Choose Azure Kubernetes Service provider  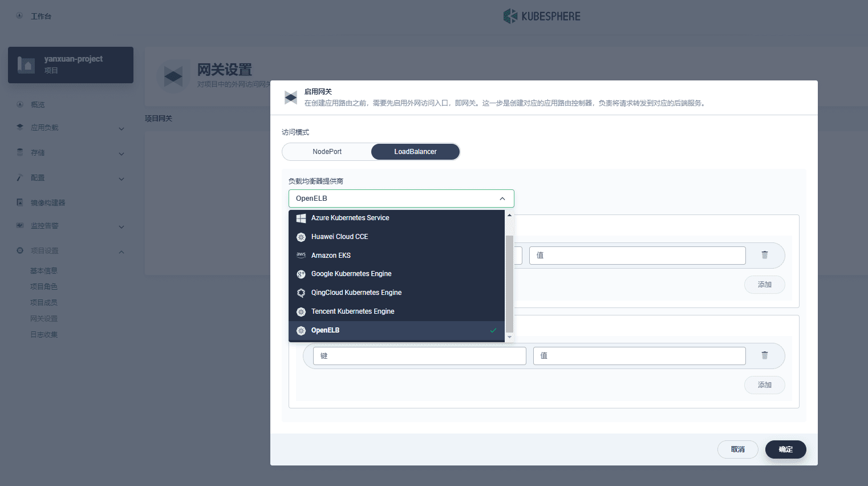point(397,218)
